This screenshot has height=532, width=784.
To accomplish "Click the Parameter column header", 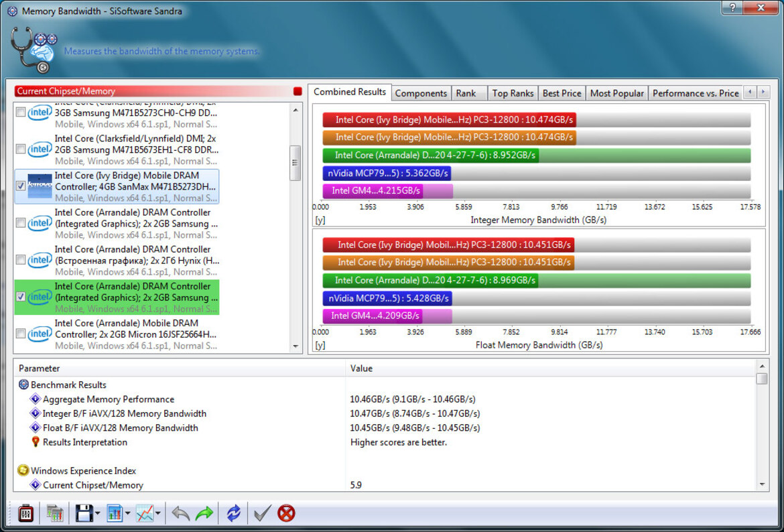I will [x=180, y=369].
